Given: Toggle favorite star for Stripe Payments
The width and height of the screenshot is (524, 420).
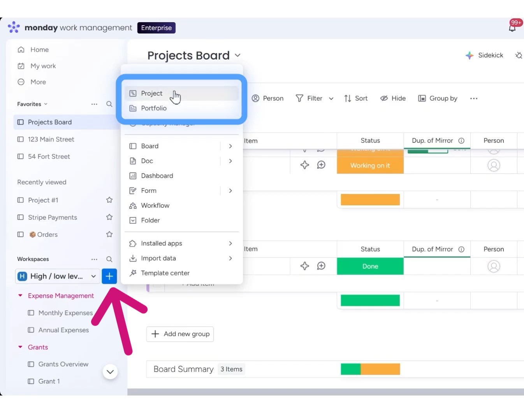Looking at the screenshot, I should (109, 217).
